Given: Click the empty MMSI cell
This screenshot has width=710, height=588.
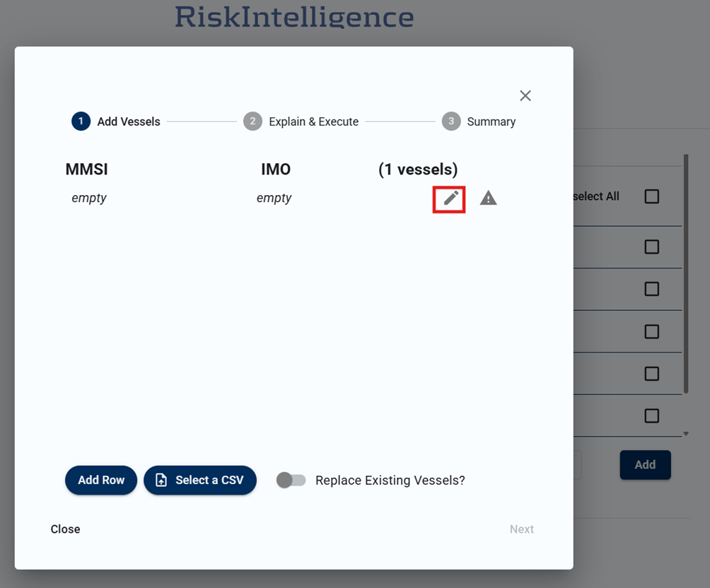Looking at the screenshot, I should [x=89, y=199].
